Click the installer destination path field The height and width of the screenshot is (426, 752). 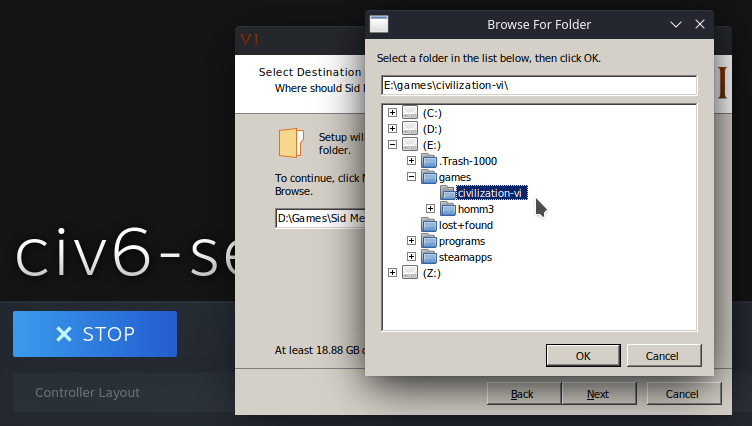(320, 218)
